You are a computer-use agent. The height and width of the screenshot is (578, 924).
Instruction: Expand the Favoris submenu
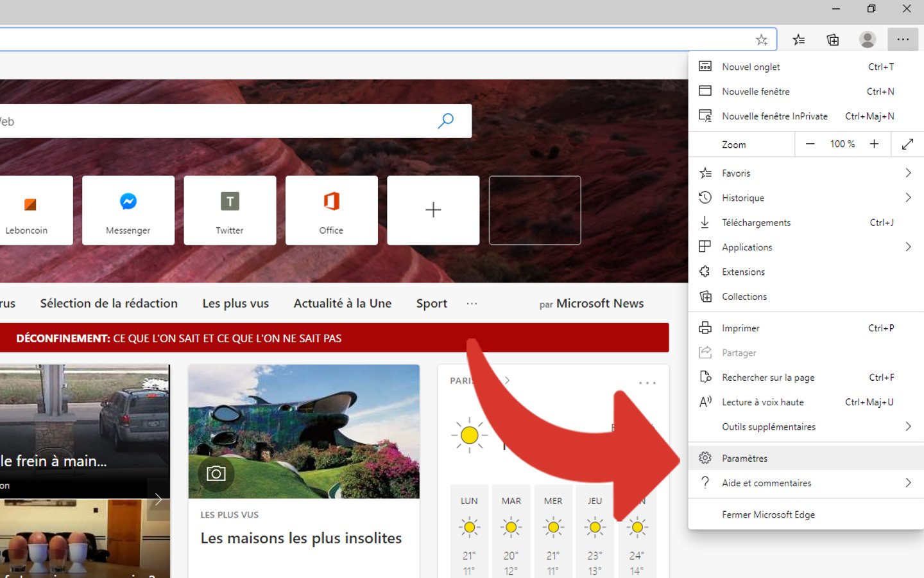[806, 173]
